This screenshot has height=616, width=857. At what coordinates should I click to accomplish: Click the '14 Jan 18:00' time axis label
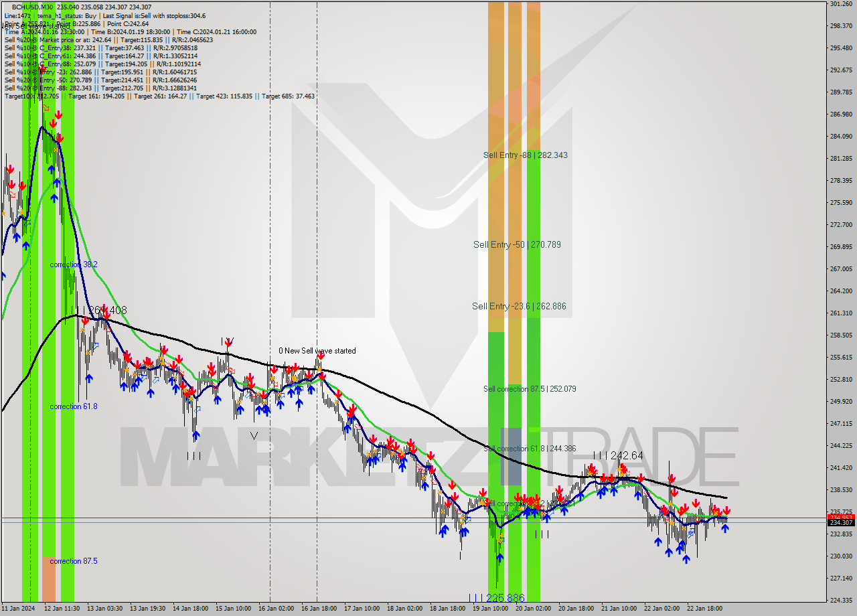tap(190, 609)
